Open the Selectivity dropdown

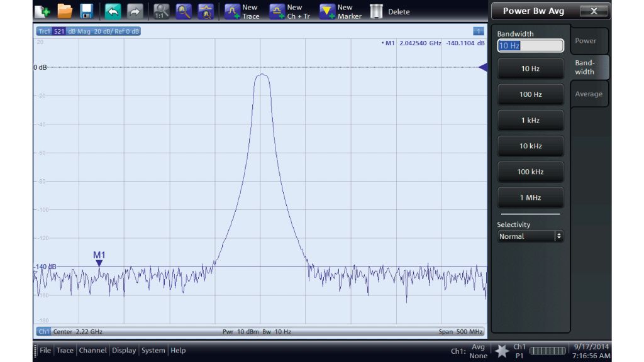(x=525, y=236)
